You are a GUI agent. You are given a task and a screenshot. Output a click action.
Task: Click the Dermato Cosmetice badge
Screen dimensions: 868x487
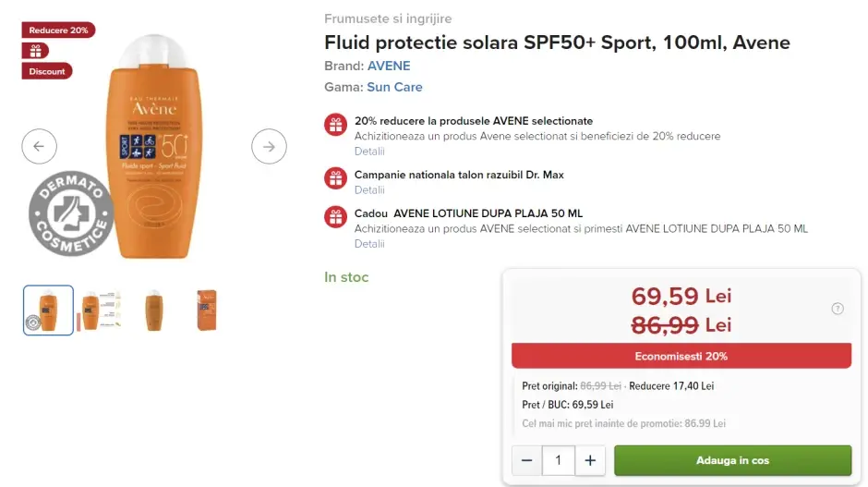[x=71, y=213]
